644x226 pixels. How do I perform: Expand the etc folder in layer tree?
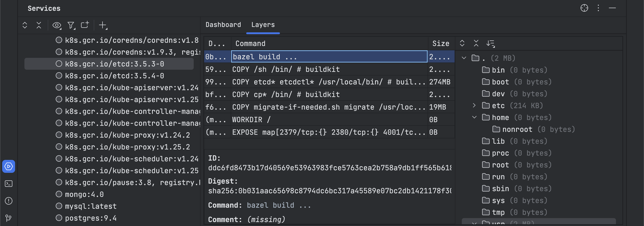tap(474, 105)
